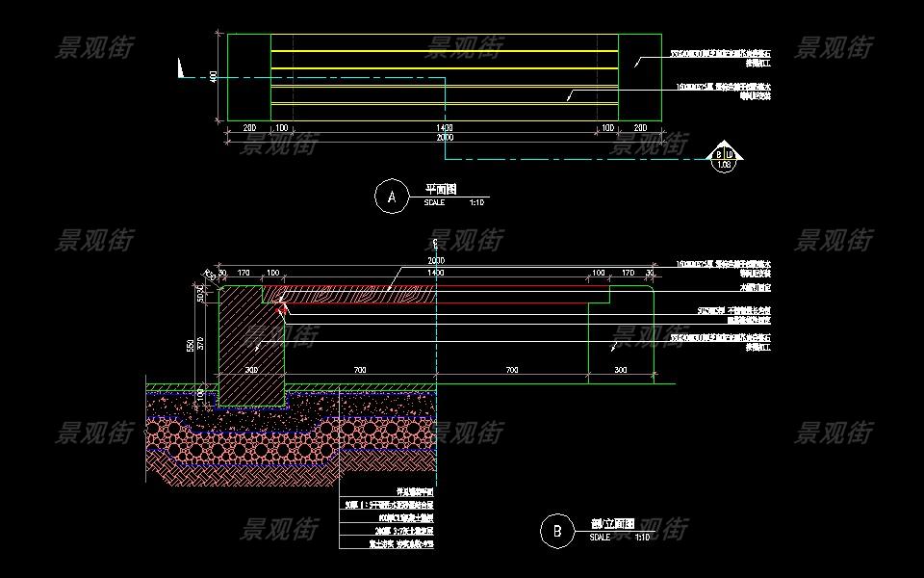
Task: Click the circled A plan view marker
Action: [x=391, y=196]
